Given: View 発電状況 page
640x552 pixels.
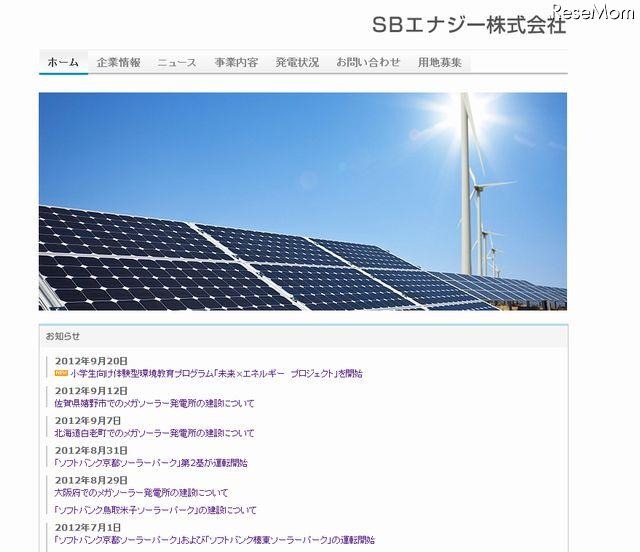Looking at the screenshot, I should click(297, 62).
